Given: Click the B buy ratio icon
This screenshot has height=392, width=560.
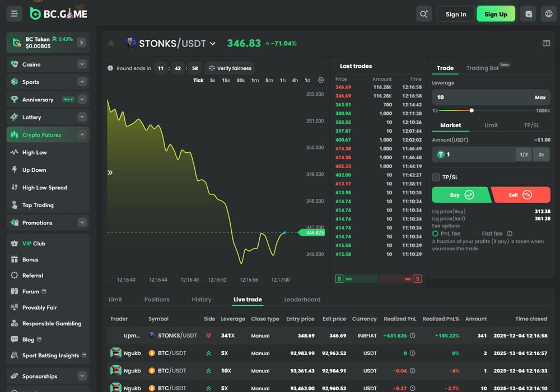Looking at the screenshot, I should 339,278.
